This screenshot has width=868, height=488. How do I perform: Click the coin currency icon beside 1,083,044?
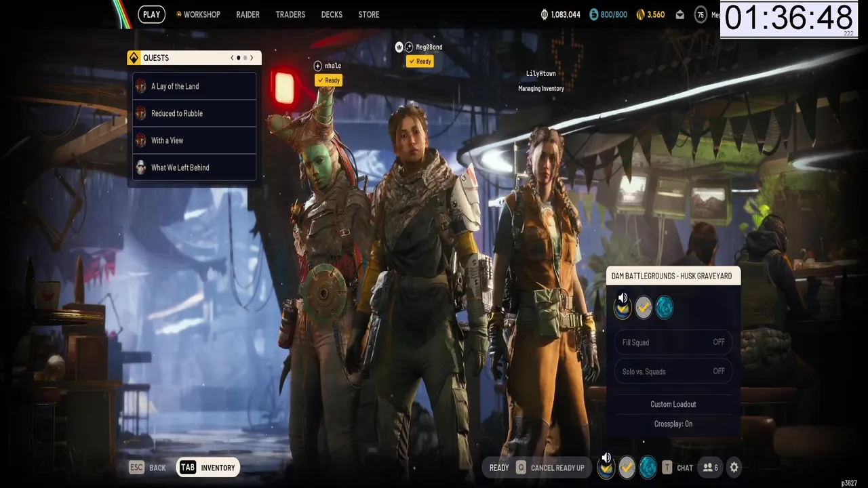click(544, 14)
